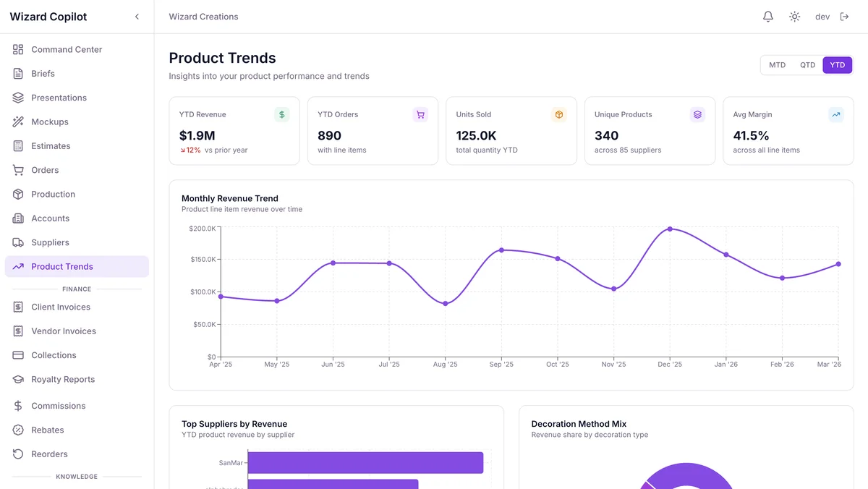
Task: Click the Rebates percent badge icon
Action: (18, 430)
